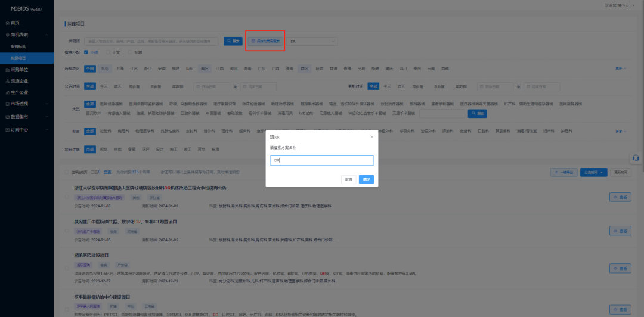The width and height of the screenshot is (644, 317).
Task: Open 采购标讯 submenu item
Action: click(18, 46)
